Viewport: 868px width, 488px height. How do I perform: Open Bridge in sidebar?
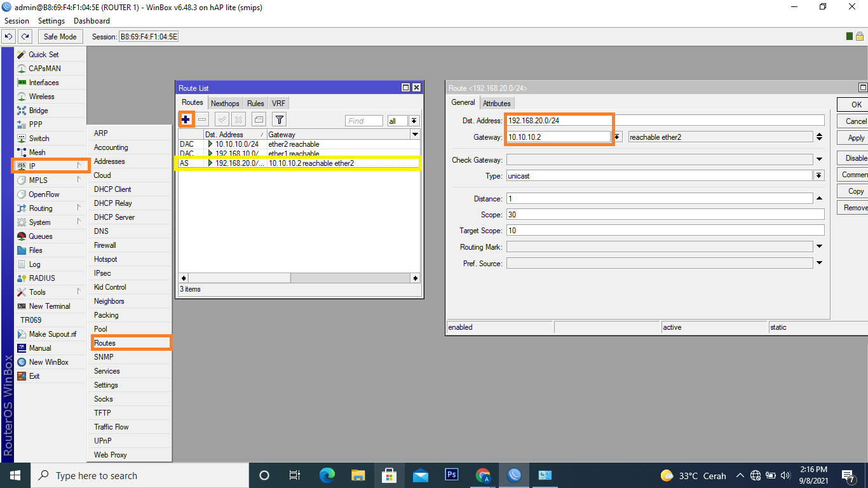click(50, 111)
